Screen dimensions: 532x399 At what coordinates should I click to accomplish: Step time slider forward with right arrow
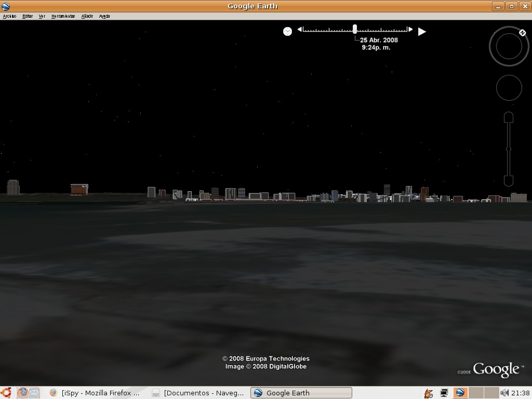[x=410, y=30]
